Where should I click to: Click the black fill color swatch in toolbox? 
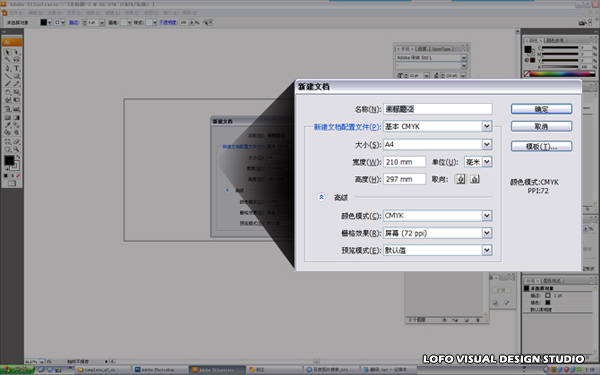tap(9, 160)
